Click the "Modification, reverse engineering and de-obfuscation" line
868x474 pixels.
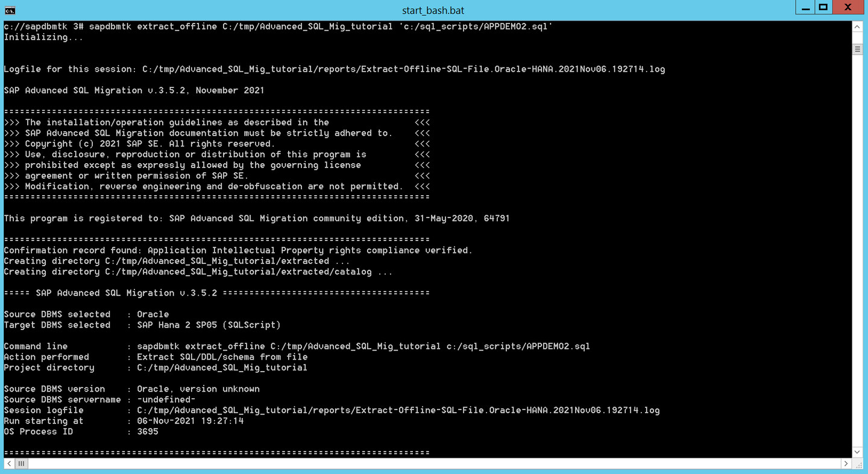click(217, 186)
